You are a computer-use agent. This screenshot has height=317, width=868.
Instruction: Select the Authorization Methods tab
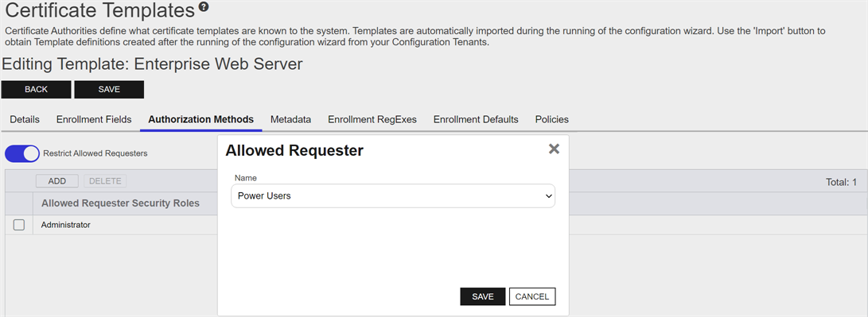click(x=201, y=119)
